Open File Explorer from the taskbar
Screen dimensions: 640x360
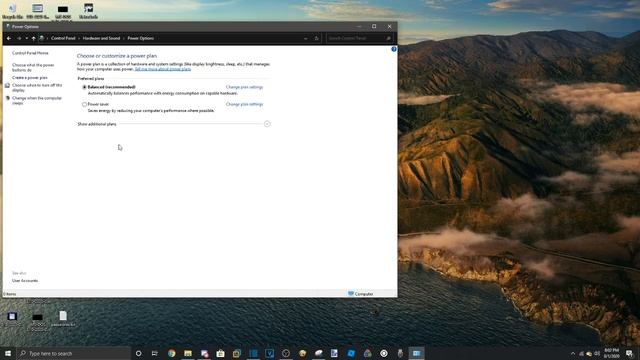tap(188, 353)
